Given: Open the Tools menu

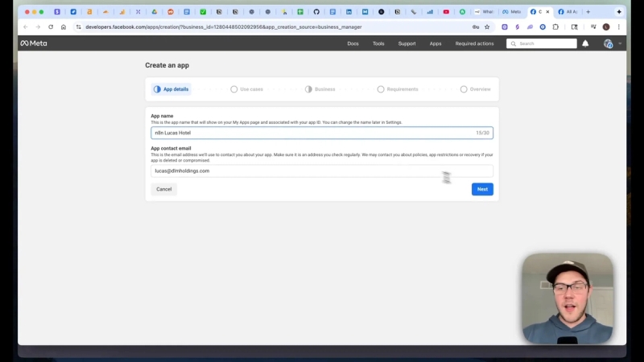Looking at the screenshot, I should coord(378,43).
